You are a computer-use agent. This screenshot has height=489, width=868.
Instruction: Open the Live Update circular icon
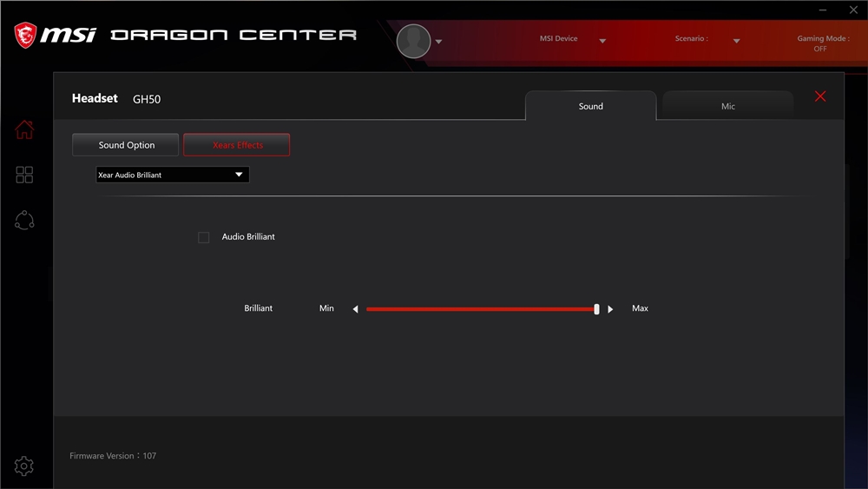coord(24,221)
